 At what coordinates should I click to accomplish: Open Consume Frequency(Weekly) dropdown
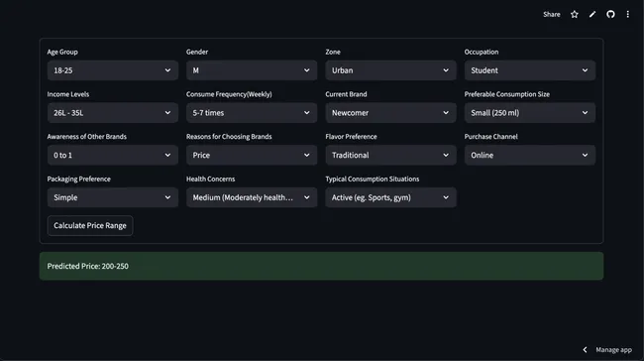click(252, 113)
